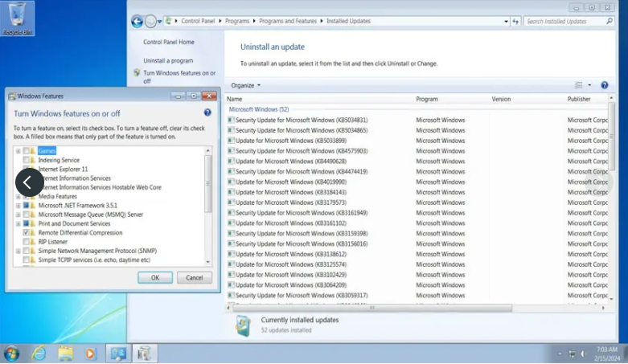Click Turn Windows features on or off link

click(x=179, y=77)
